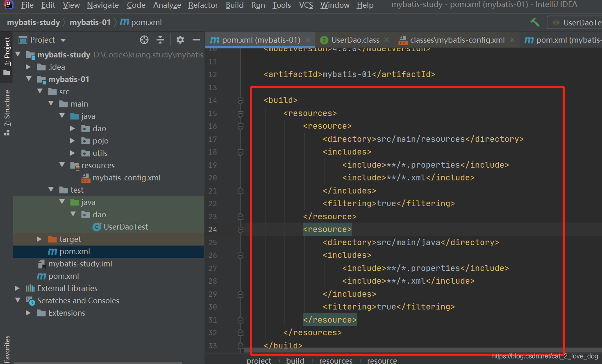Click the Maven icon of selected pom.xml in tree

coord(52,252)
